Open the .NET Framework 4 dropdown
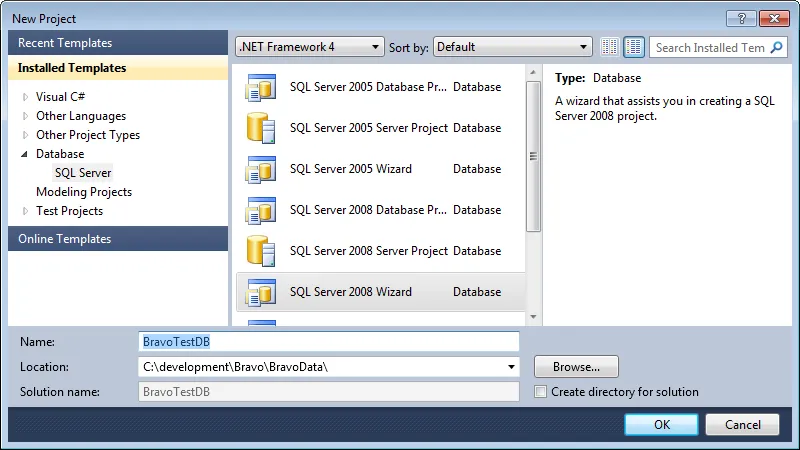The image size is (800, 450). (x=310, y=47)
